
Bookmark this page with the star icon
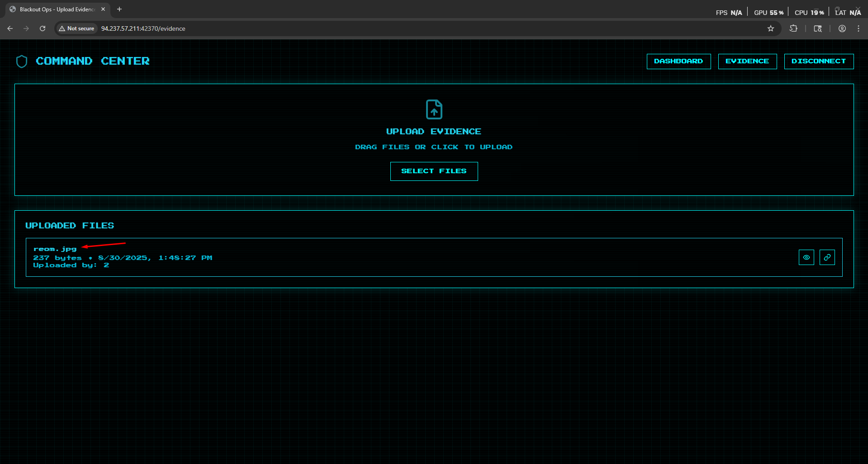pos(771,28)
